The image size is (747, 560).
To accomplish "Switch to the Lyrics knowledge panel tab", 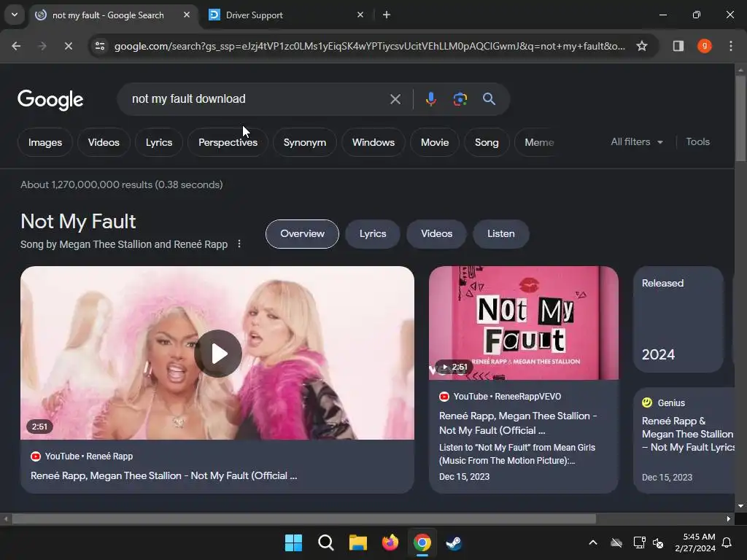I will tap(373, 234).
